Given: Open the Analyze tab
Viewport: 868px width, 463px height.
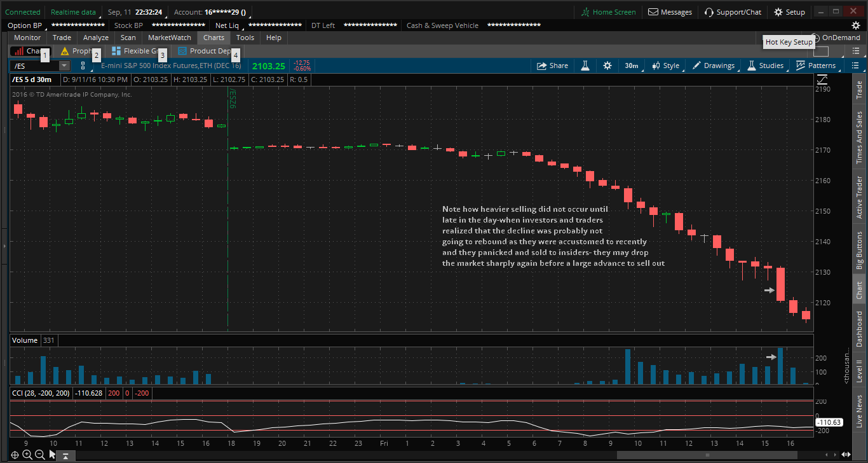Looking at the screenshot, I should pyautogui.click(x=96, y=38).
